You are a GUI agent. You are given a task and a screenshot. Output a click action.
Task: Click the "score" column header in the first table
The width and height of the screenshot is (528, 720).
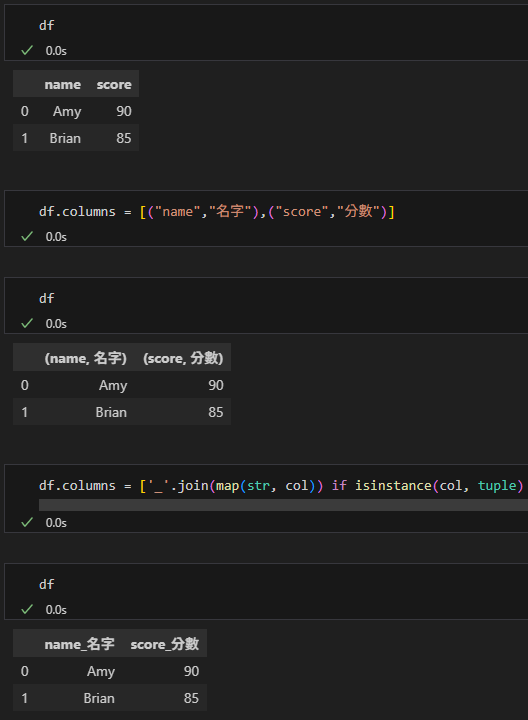(114, 84)
